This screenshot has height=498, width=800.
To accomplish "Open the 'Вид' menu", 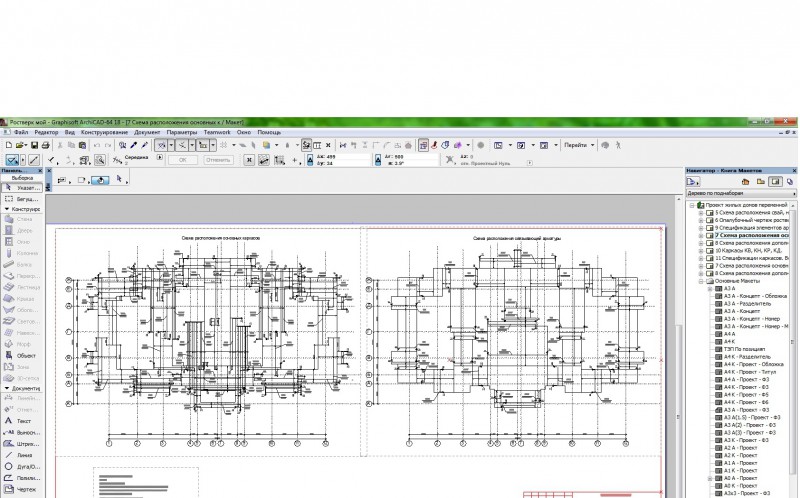I will [x=69, y=132].
